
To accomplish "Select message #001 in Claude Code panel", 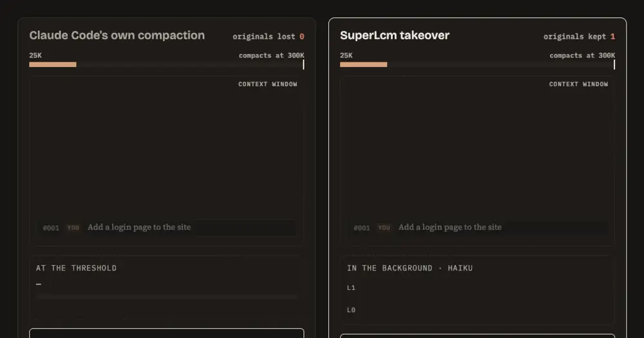I will (166, 227).
